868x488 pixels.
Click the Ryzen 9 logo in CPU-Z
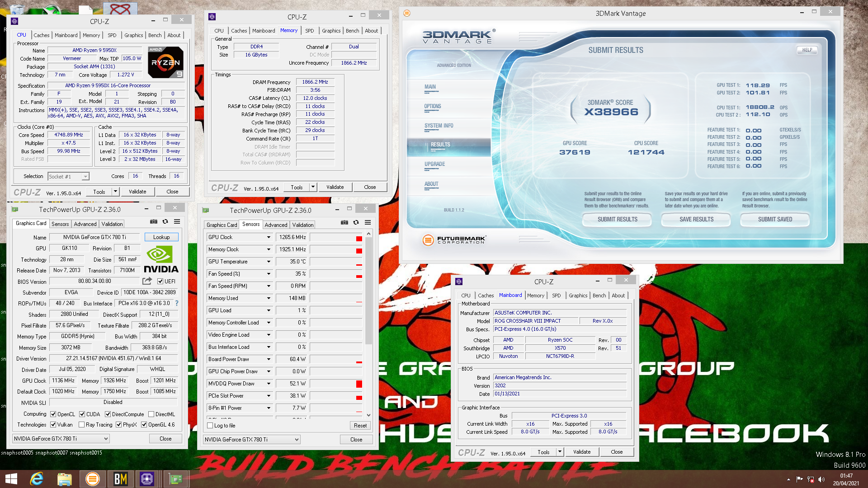point(165,62)
